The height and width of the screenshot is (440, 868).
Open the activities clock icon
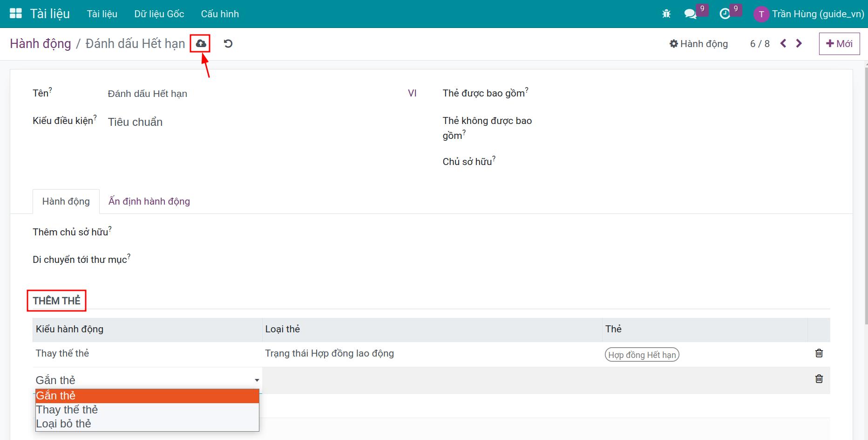725,14
